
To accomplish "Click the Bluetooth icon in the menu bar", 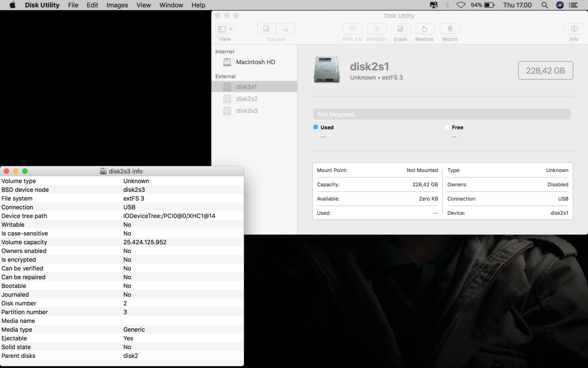I will coord(447,5).
